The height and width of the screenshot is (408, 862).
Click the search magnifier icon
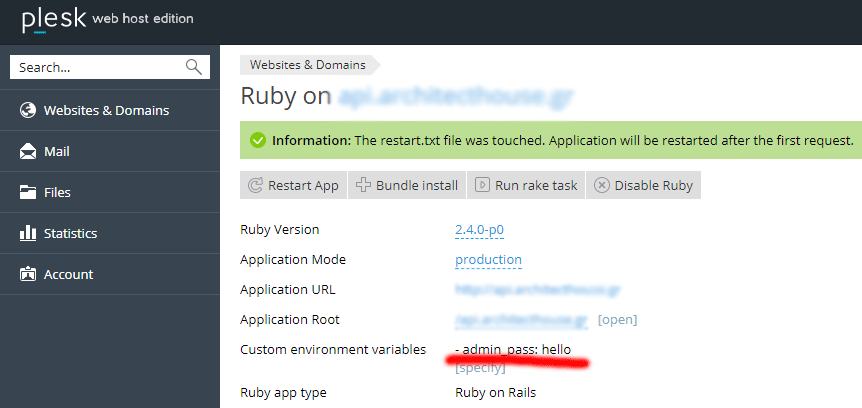pos(194,68)
